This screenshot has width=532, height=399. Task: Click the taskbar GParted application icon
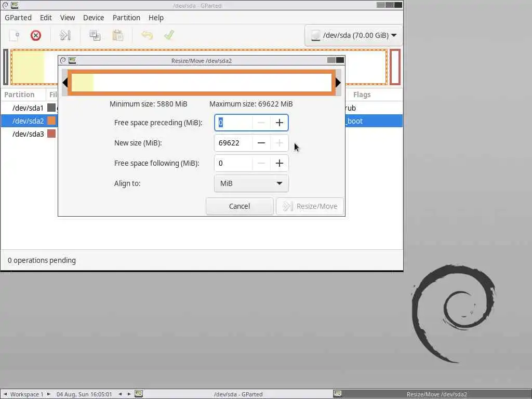click(139, 394)
